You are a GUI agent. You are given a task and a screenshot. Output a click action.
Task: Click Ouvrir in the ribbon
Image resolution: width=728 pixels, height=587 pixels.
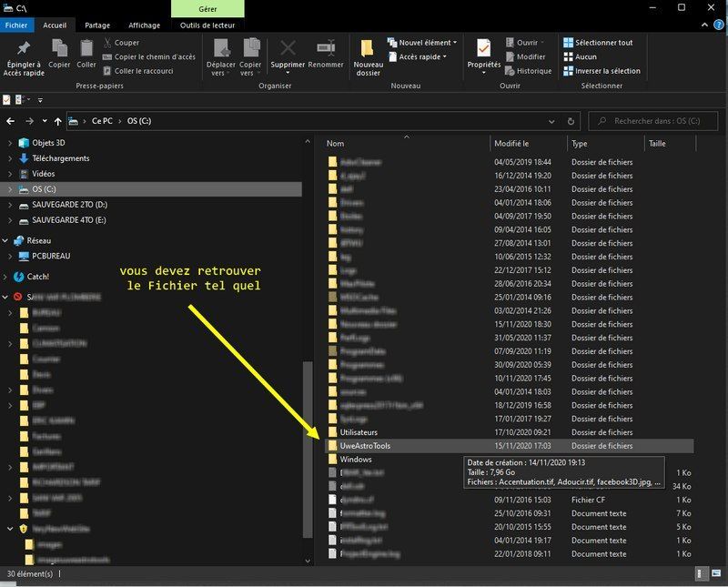524,43
